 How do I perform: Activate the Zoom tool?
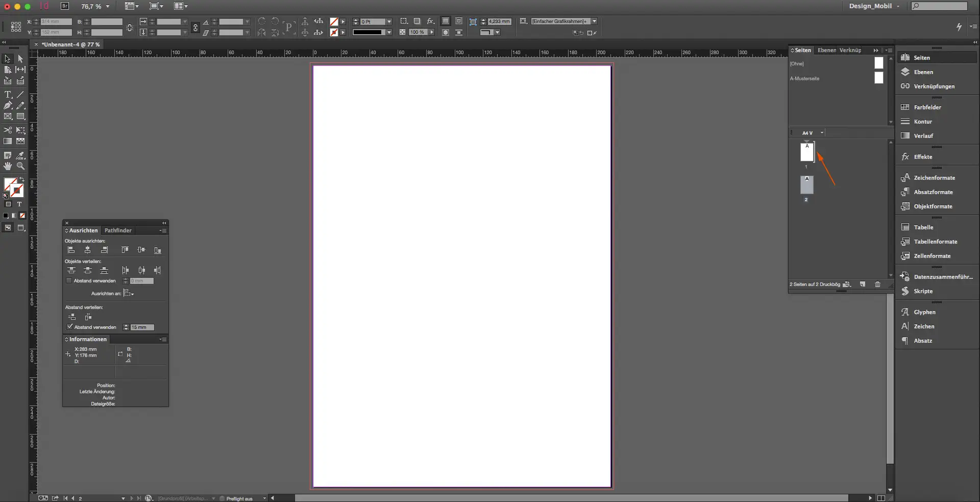(x=20, y=165)
